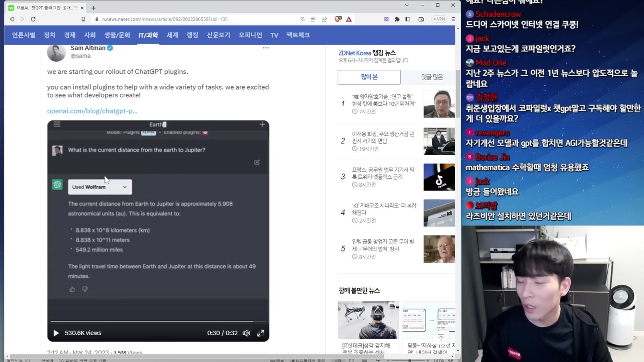Open the 오피니언 section

coord(250,35)
